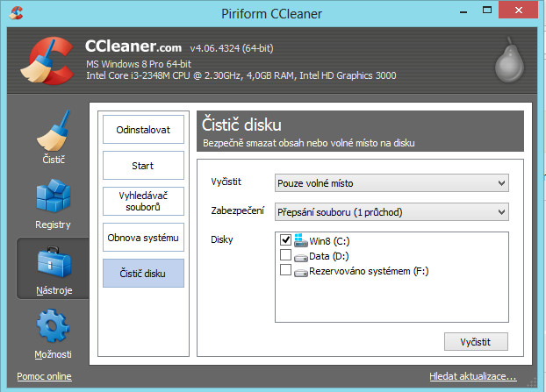Click the version text v4.06.4324 (64-bit)
Screen dimensions: 546x392
pos(232,48)
